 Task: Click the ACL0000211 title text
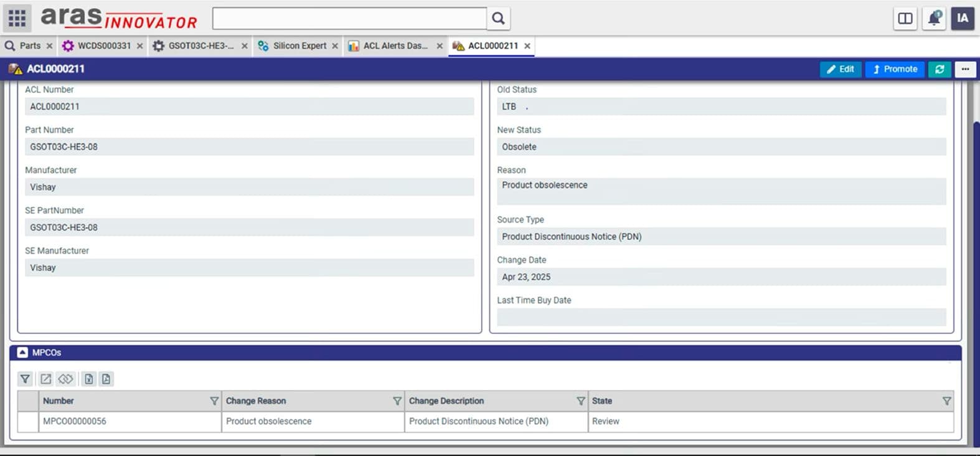click(55, 69)
